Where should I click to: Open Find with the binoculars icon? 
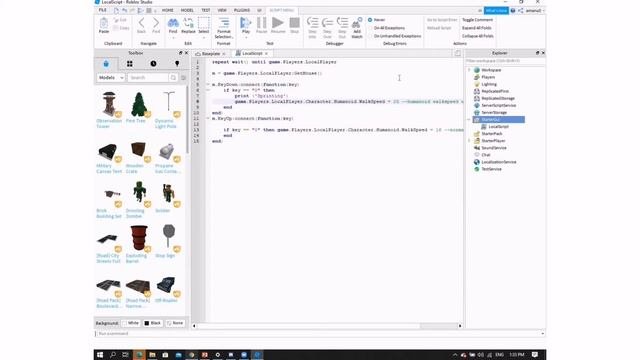(173, 23)
